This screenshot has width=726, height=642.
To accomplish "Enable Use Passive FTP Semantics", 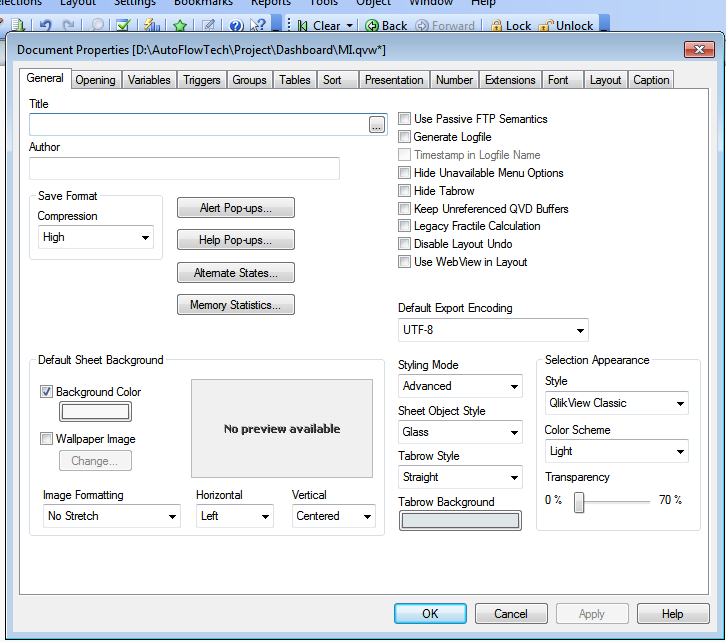I will click(x=404, y=118).
